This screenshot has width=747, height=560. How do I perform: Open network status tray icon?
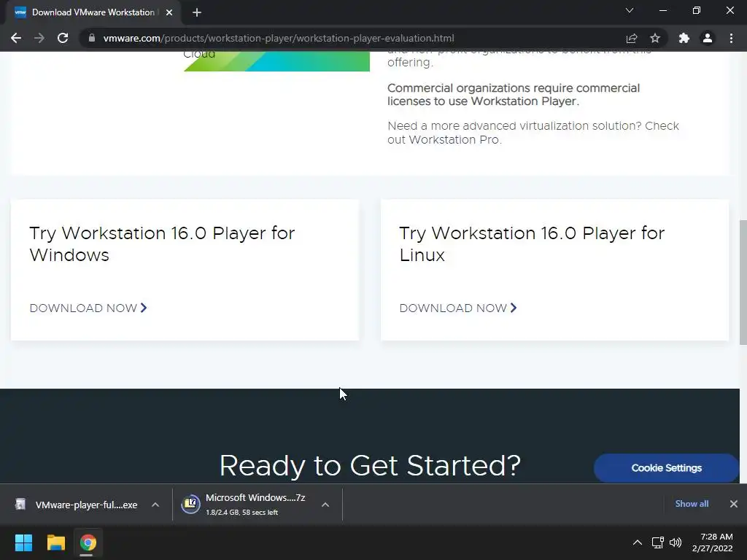tap(658, 542)
